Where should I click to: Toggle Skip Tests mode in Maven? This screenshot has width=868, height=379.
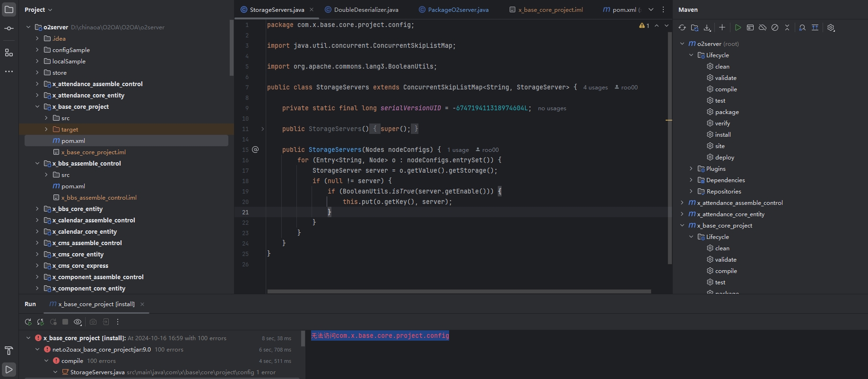[775, 28]
